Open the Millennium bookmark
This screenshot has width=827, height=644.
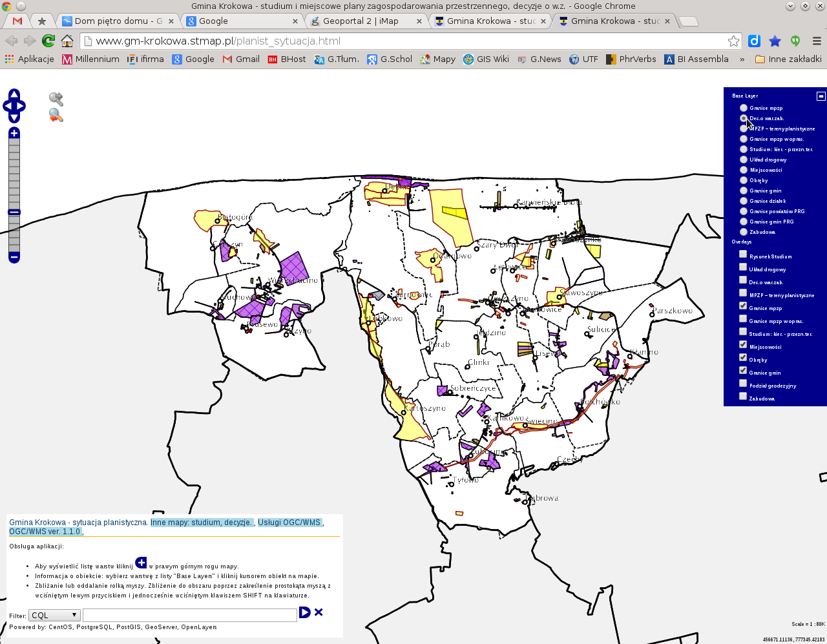(90, 59)
